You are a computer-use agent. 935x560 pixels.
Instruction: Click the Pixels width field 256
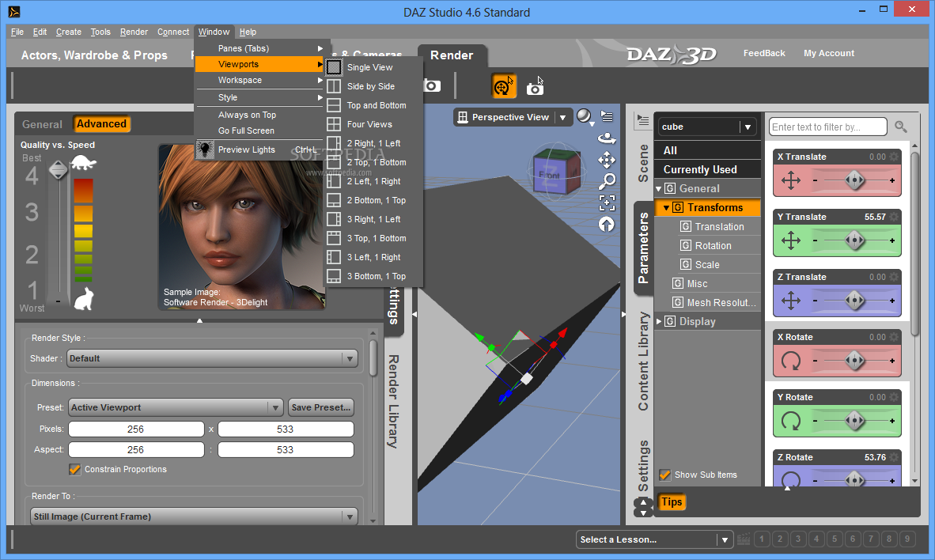pos(136,429)
